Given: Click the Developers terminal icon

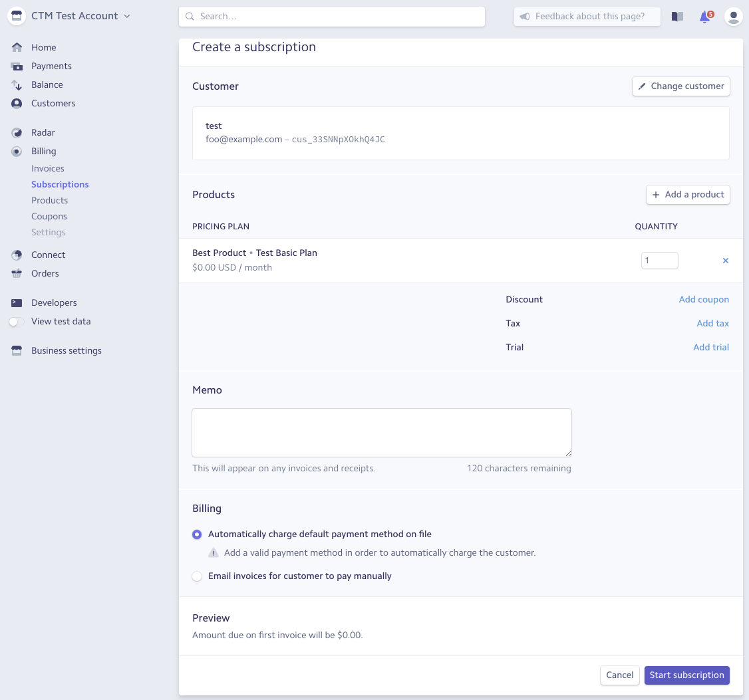Looking at the screenshot, I should pyautogui.click(x=17, y=302).
